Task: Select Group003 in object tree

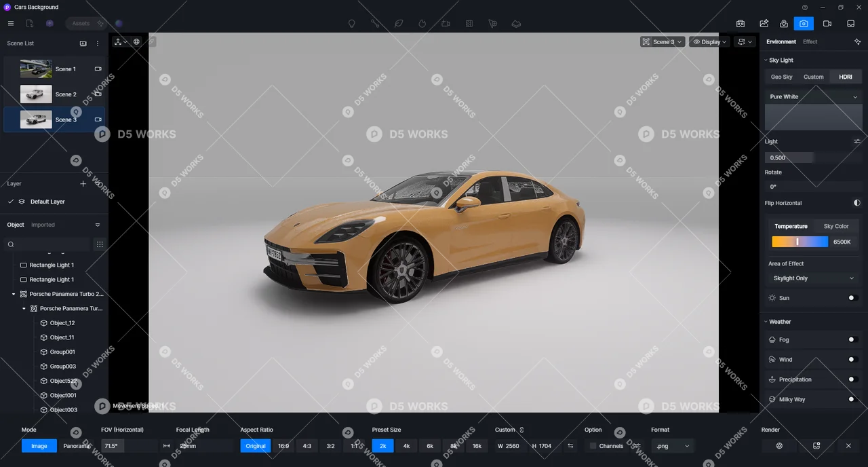Action: pyautogui.click(x=63, y=367)
